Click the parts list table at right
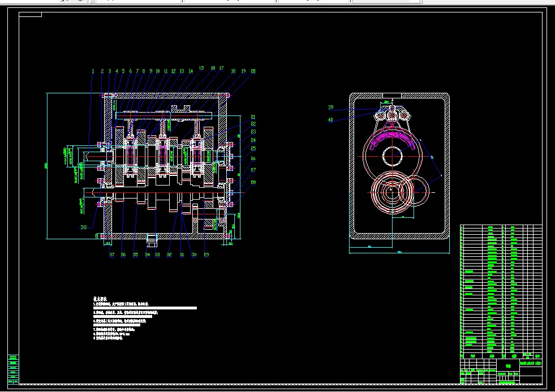This screenshot has width=555, height=392. [501, 291]
